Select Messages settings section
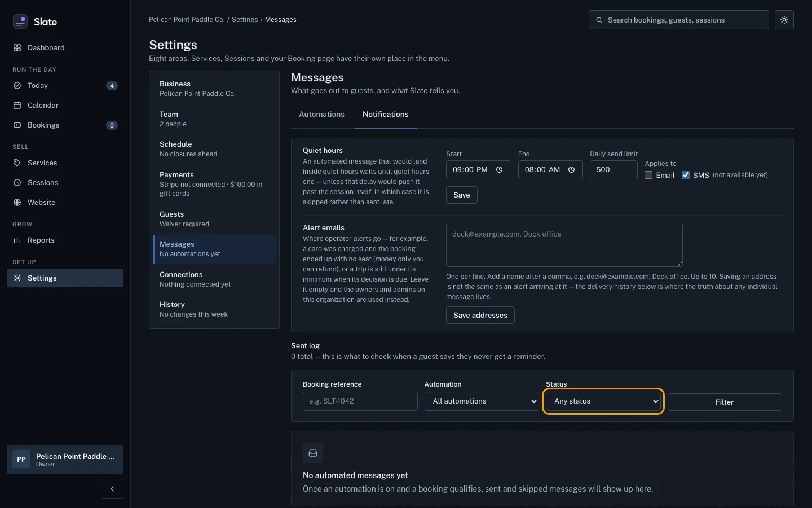The height and width of the screenshot is (508, 812). tap(214, 249)
